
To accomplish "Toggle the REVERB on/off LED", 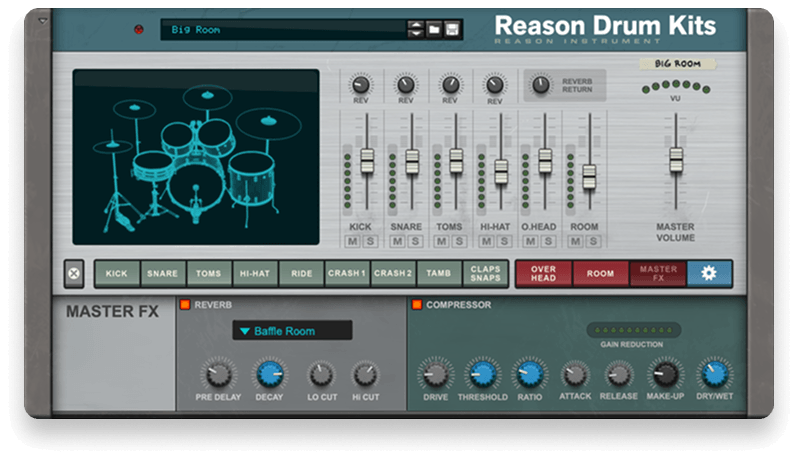I will pyautogui.click(x=185, y=305).
